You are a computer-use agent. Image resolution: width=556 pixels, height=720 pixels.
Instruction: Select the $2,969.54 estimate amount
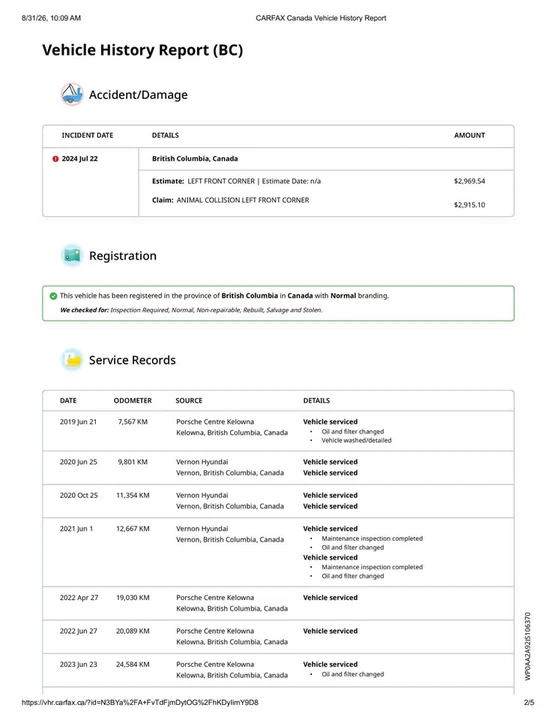pos(469,181)
